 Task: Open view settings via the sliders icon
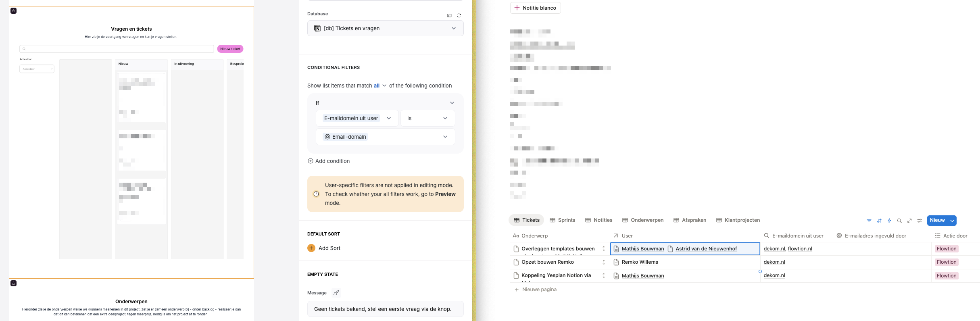[x=920, y=221]
